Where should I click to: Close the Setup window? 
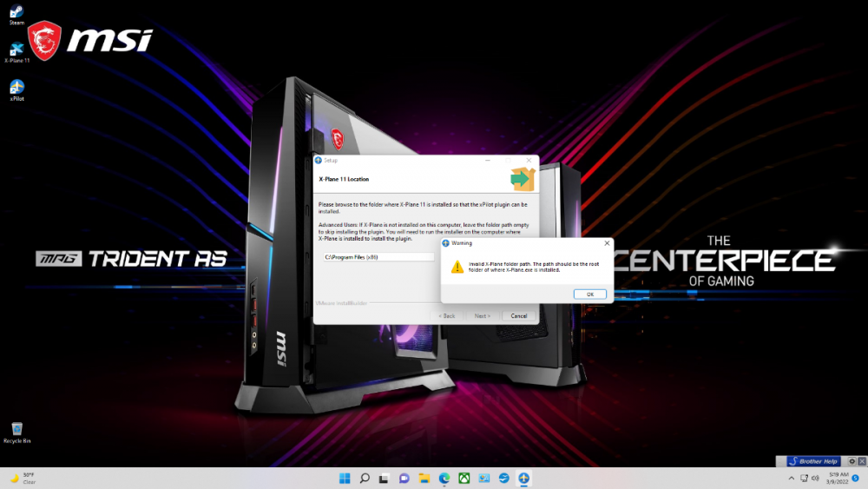tap(529, 160)
